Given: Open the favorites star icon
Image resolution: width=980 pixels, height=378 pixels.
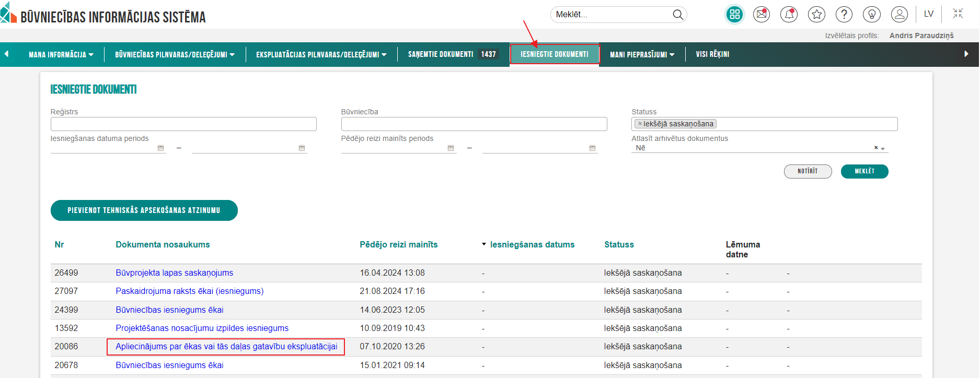Looking at the screenshot, I should 816,15.
